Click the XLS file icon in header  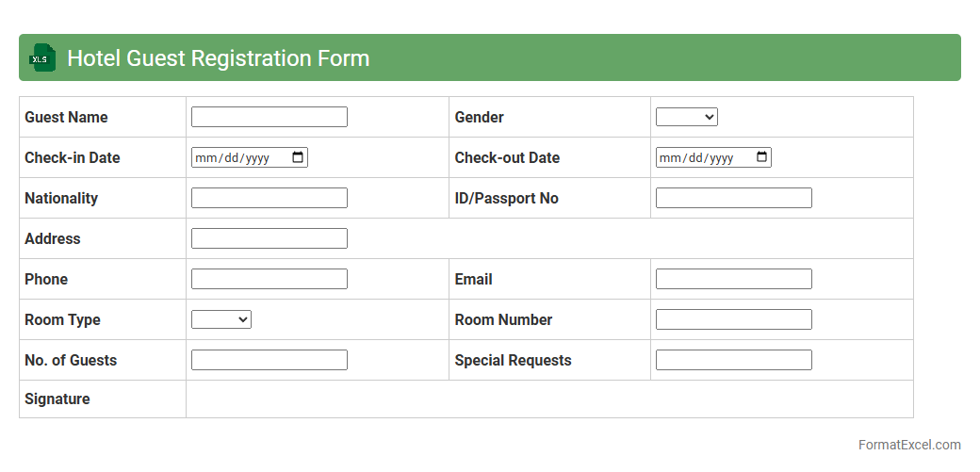pyautogui.click(x=42, y=58)
